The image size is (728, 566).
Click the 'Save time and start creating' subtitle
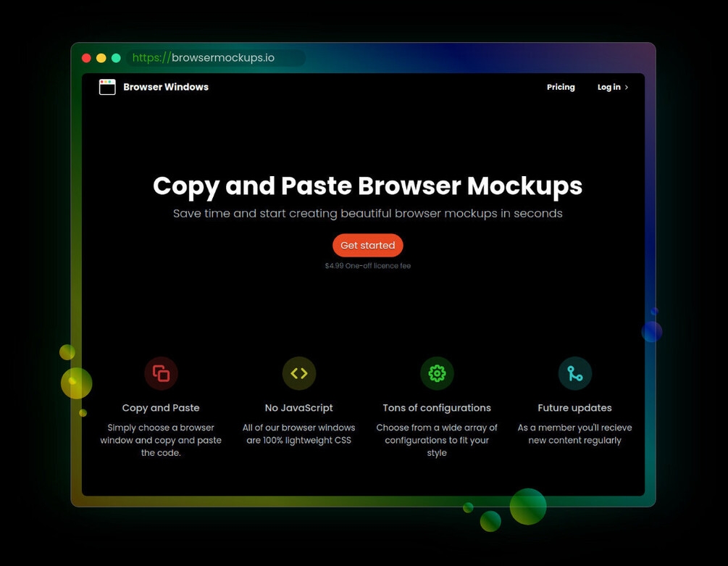pyautogui.click(x=368, y=214)
